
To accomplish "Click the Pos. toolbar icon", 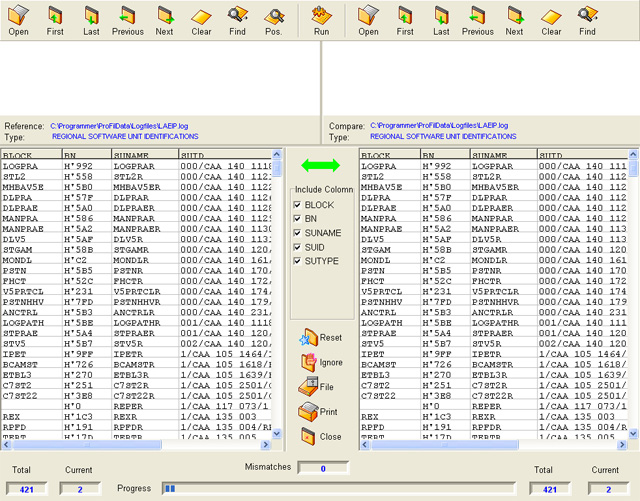I will tap(273, 19).
